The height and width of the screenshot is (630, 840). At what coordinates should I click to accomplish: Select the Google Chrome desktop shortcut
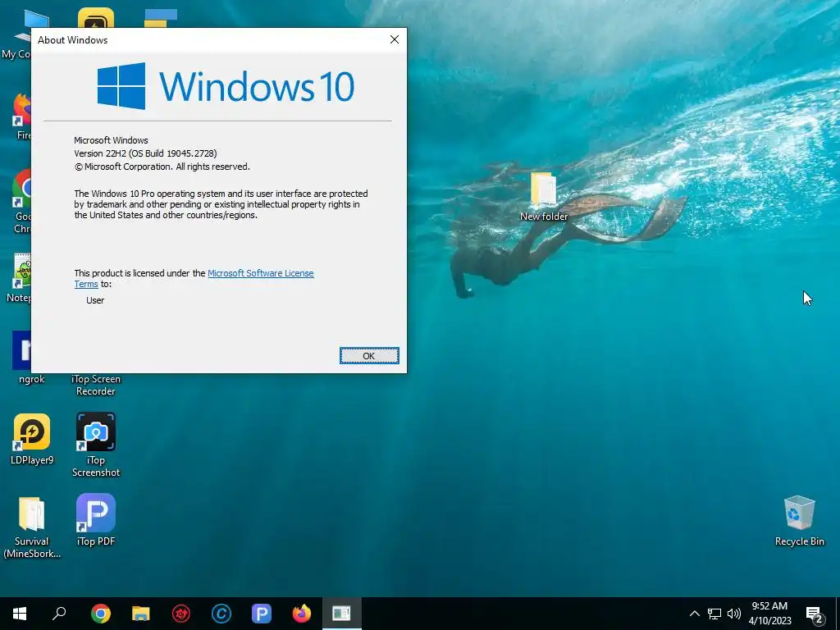pyautogui.click(x=21, y=202)
